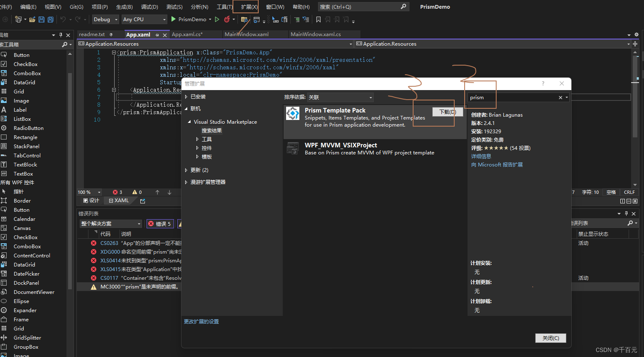
Task: Expand the 漫游扩展管理器 node
Action: (186, 182)
